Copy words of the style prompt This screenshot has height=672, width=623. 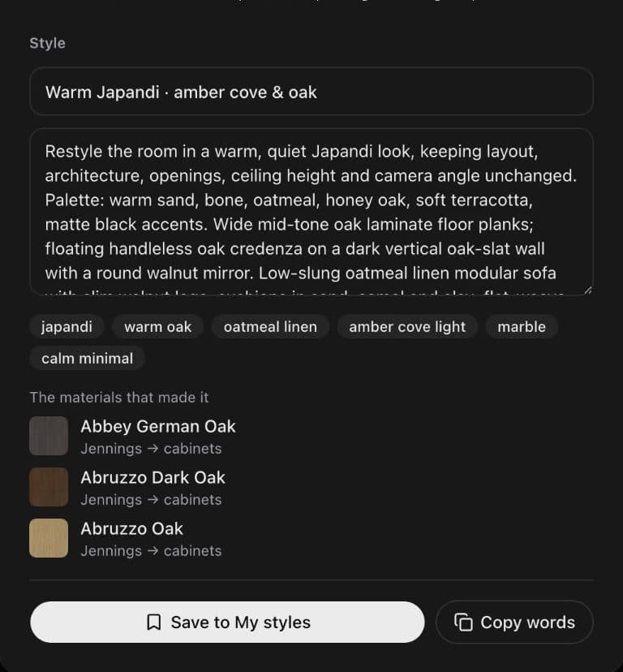pyautogui.click(x=514, y=622)
